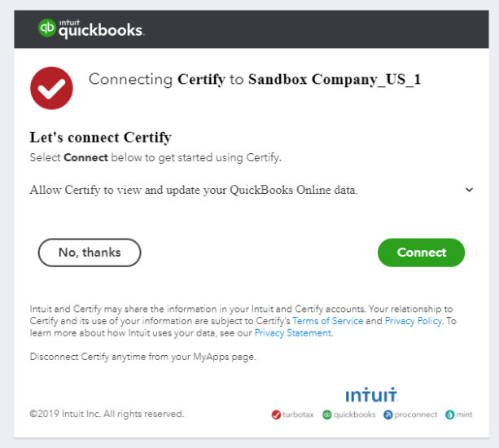
Task: Open the Privacy Policy link
Action: click(x=414, y=321)
